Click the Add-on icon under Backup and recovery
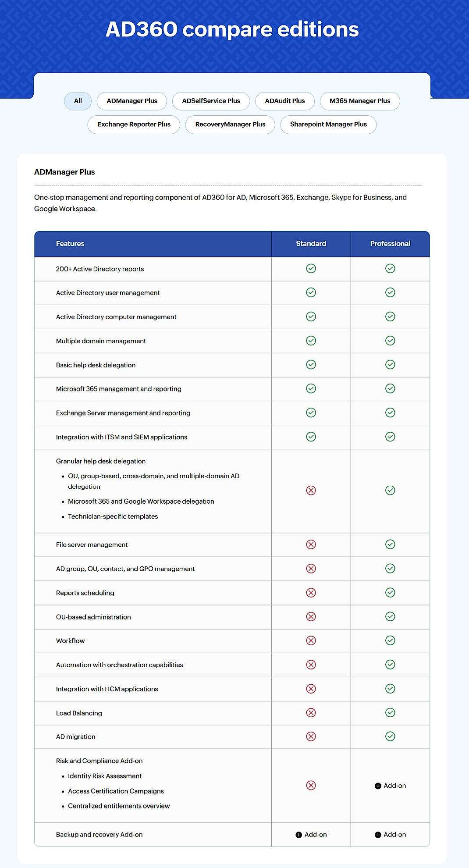 [311, 835]
